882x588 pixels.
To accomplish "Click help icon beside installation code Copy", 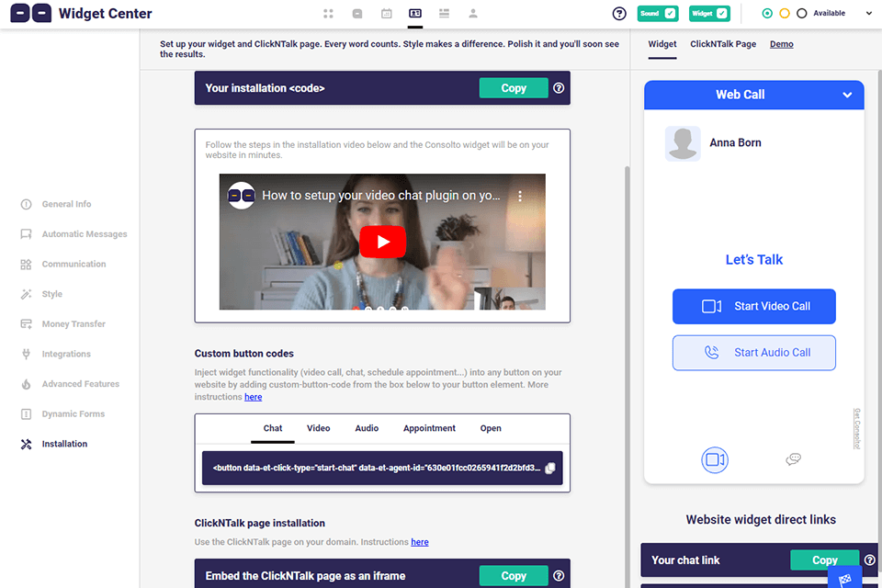I will tap(559, 88).
